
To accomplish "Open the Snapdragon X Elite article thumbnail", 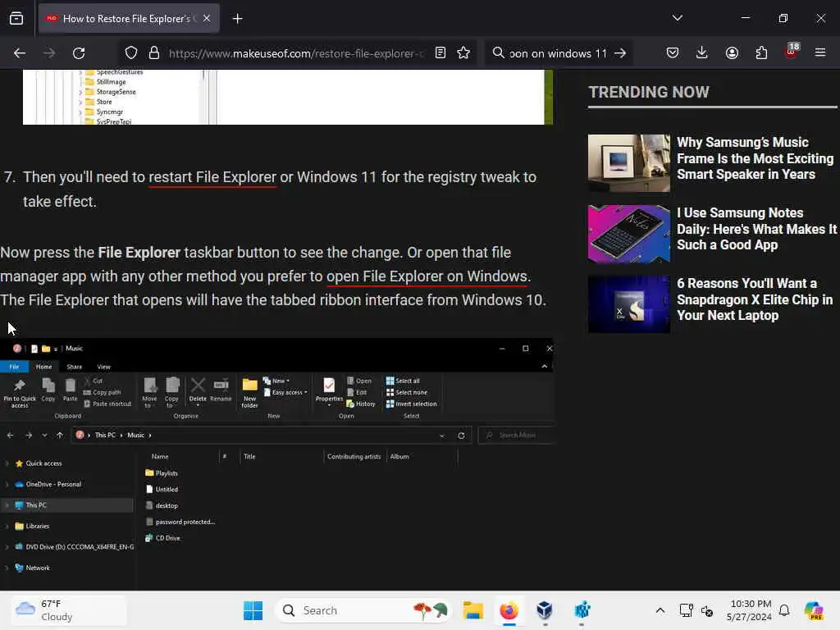I will [x=629, y=304].
